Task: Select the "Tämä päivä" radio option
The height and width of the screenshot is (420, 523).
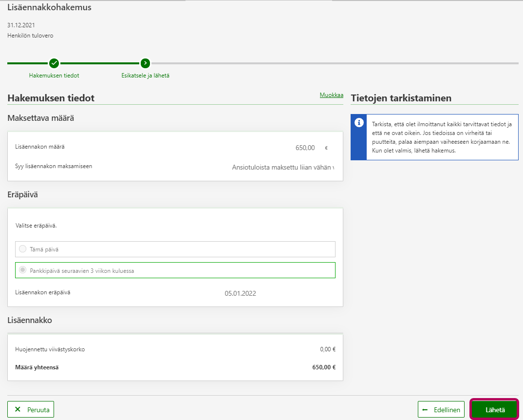Action: tap(22, 249)
